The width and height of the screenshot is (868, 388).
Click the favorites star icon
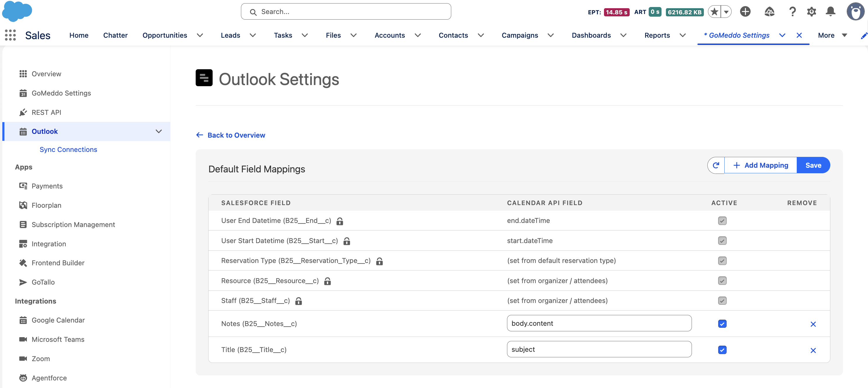(714, 12)
